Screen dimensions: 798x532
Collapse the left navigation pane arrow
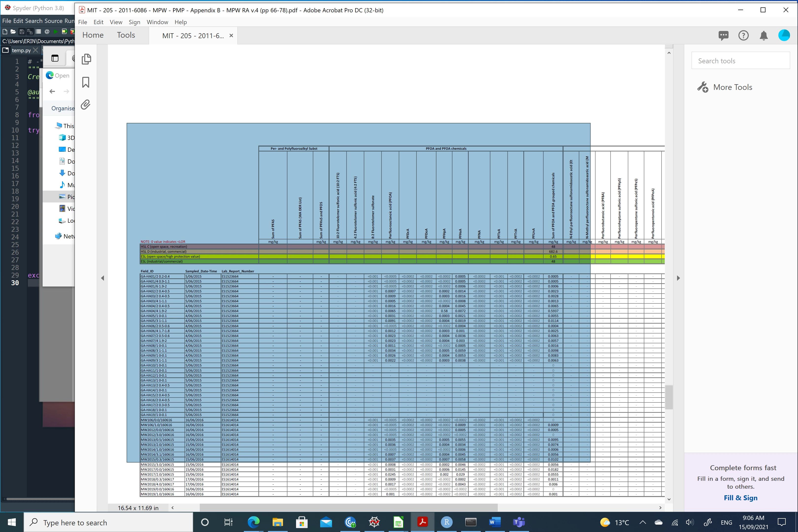[x=102, y=278]
